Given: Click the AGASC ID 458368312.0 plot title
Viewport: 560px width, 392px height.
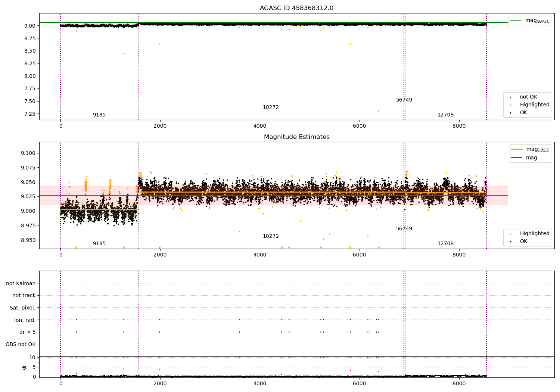Looking at the screenshot, I should pyautogui.click(x=296, y=8).
